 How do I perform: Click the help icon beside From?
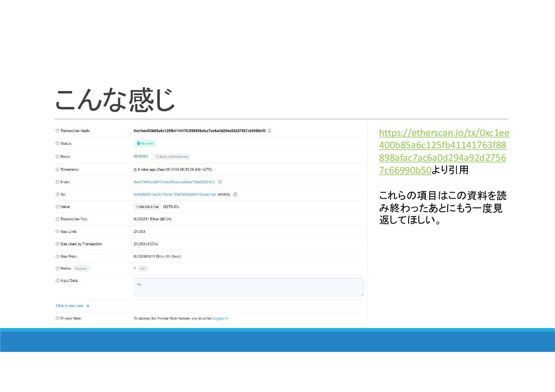pos(57,182)
